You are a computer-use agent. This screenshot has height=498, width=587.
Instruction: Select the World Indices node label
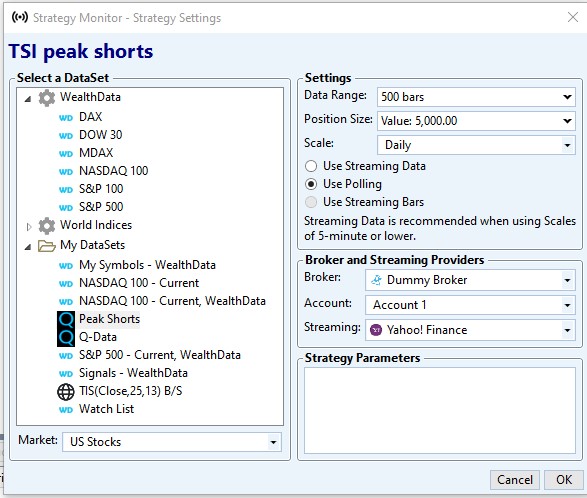(96, 225)
